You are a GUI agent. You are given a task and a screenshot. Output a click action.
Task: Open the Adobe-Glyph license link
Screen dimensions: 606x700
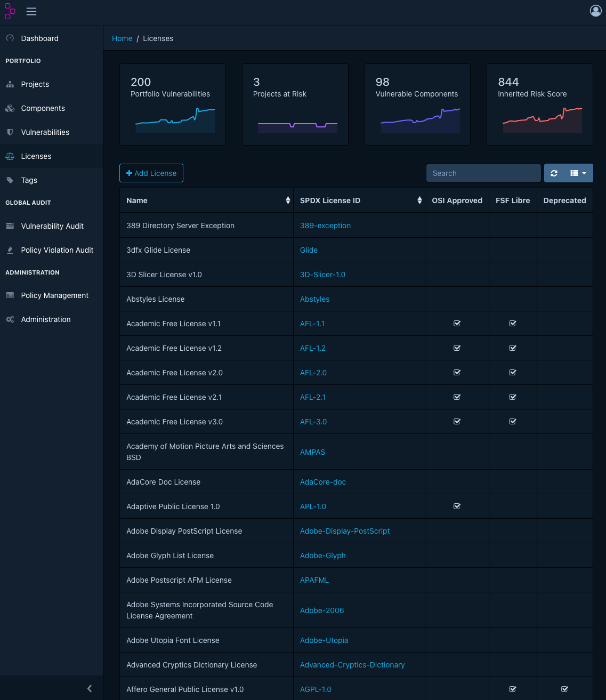[x=322, y=556]
